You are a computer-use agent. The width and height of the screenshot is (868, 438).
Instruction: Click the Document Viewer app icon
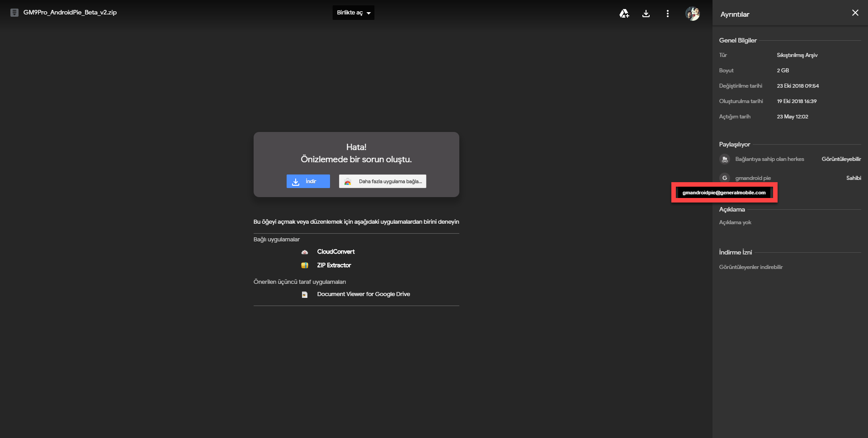pos(305,295)
